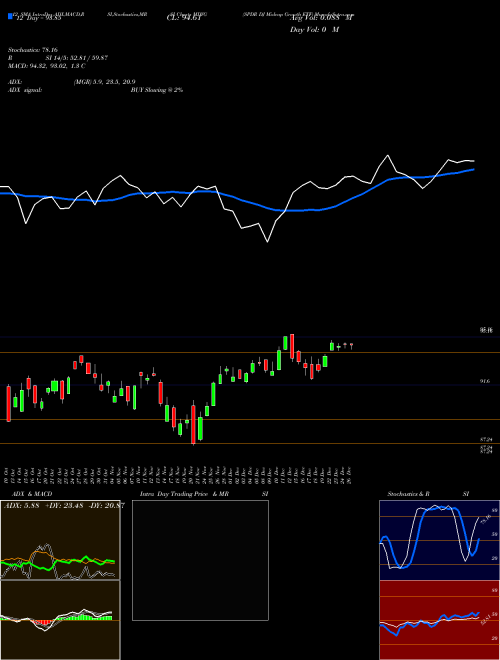Click the 'Stochastics: 78.16' reading
The image size is (500, 660).
33,50
